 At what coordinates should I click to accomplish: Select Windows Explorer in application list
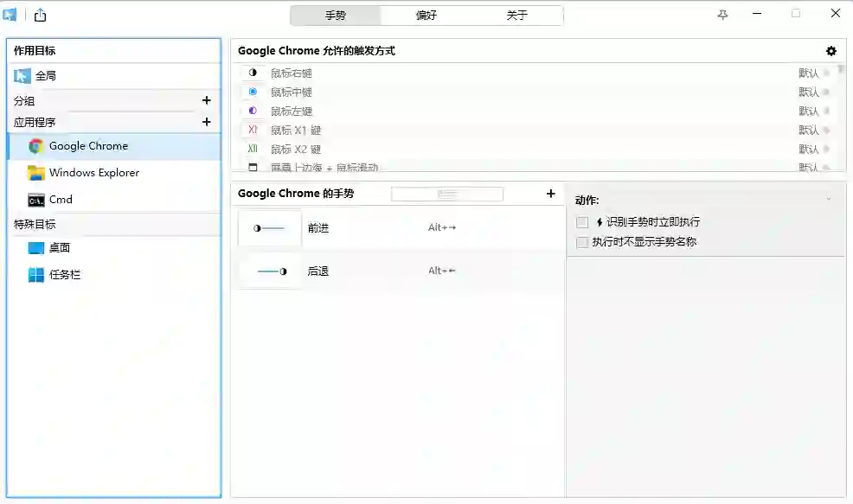pos(114,173)
